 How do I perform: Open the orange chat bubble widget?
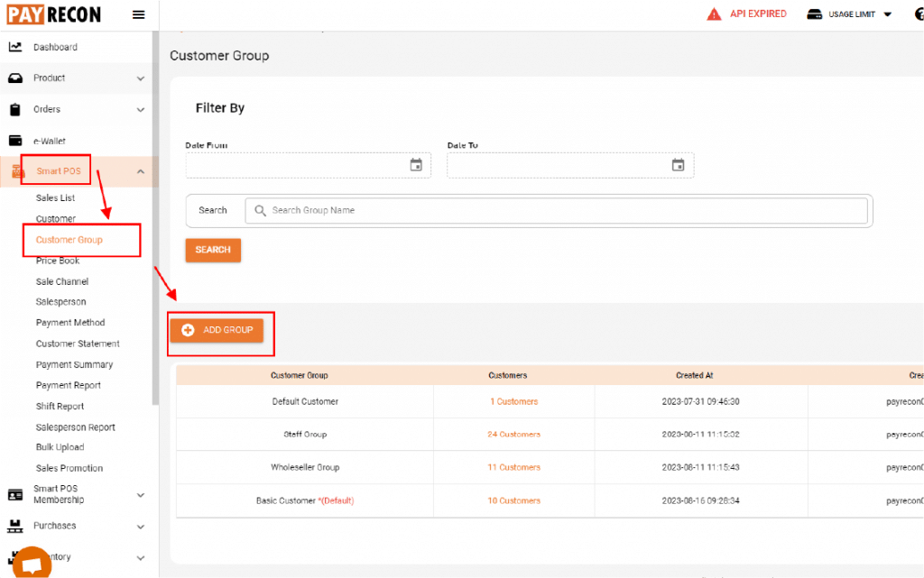pos(32,563)
